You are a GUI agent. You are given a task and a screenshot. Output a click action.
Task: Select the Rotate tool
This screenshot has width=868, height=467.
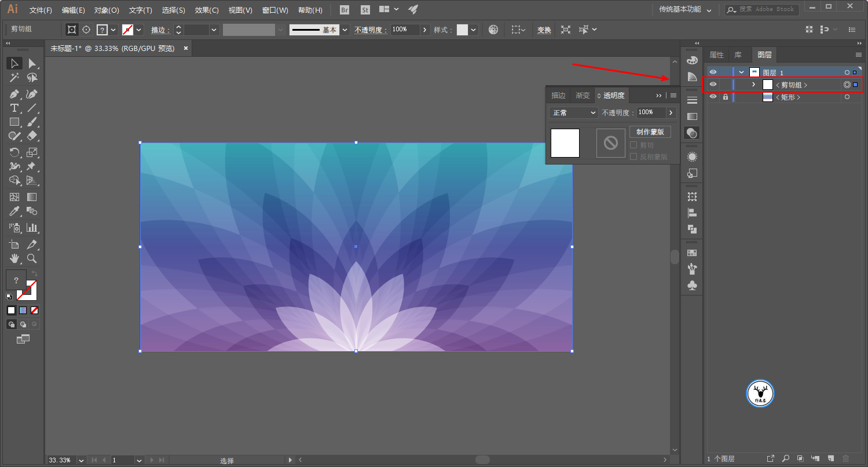(14, 152)
